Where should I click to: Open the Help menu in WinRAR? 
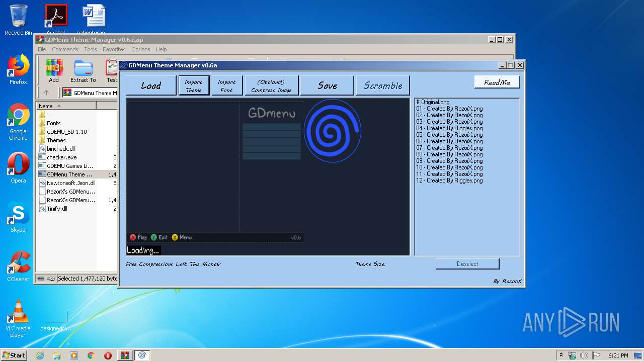(161, 49)
